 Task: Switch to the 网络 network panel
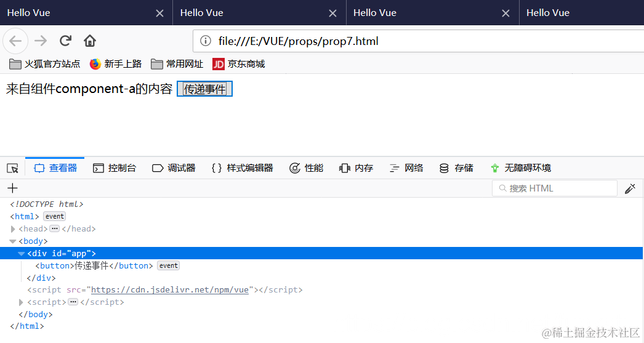coord(406,168)
